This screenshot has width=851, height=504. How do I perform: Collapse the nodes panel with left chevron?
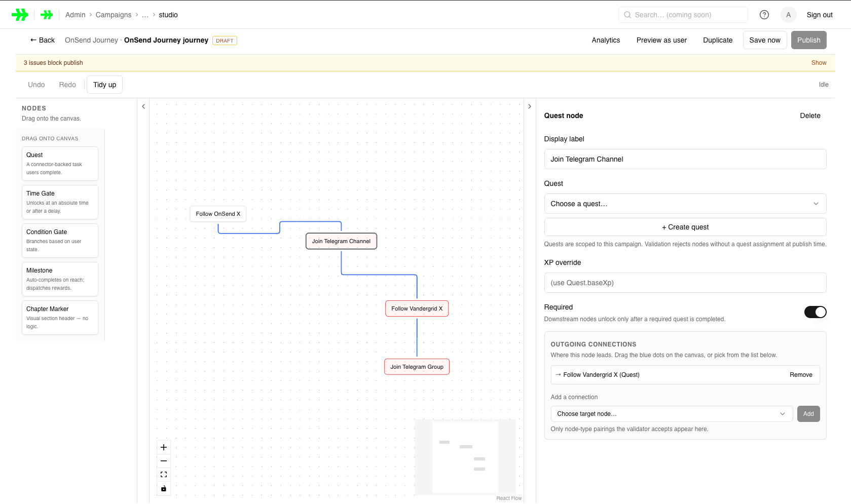[143, 106]
